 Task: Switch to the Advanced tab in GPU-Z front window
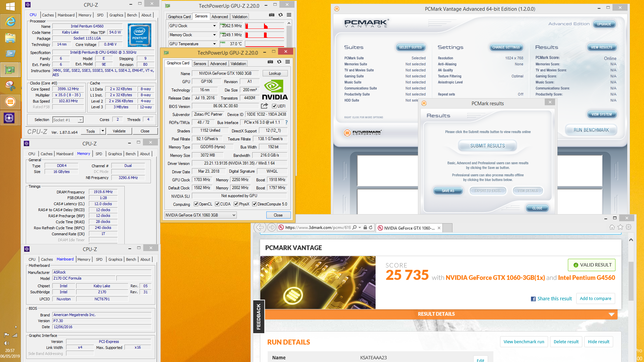(218, 64)
